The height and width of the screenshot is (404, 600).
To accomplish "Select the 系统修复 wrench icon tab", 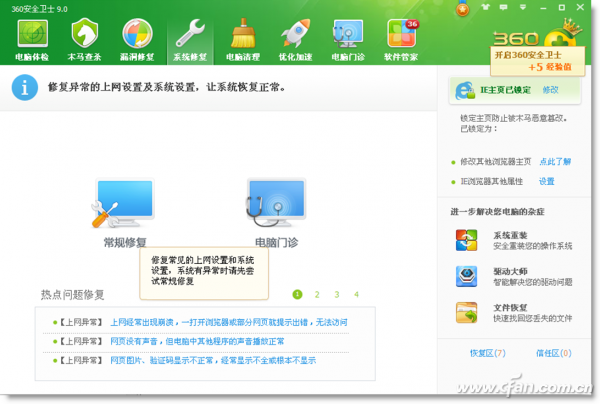I will pos(190,33).
